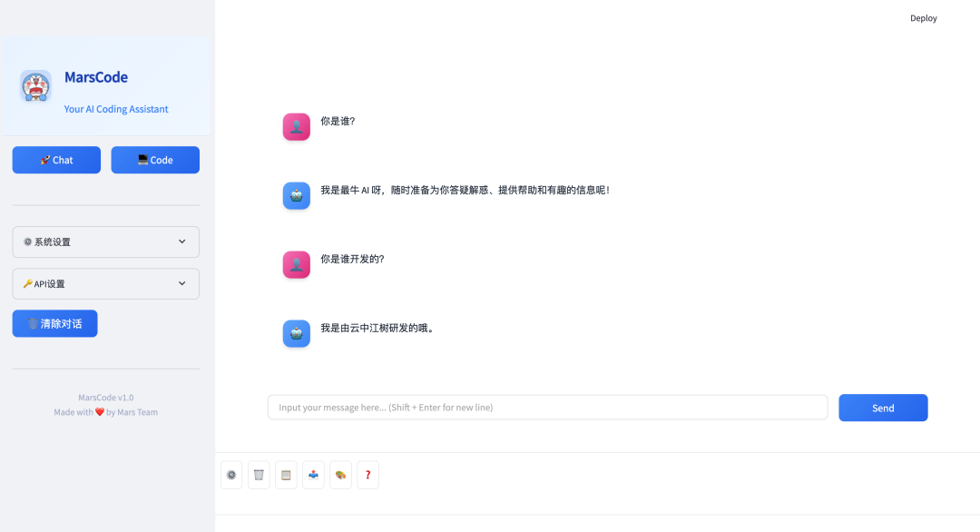Click the user message 你是谁开发的?
The height and width of the screenshot is (532, 980).
(x=352, y=260)
